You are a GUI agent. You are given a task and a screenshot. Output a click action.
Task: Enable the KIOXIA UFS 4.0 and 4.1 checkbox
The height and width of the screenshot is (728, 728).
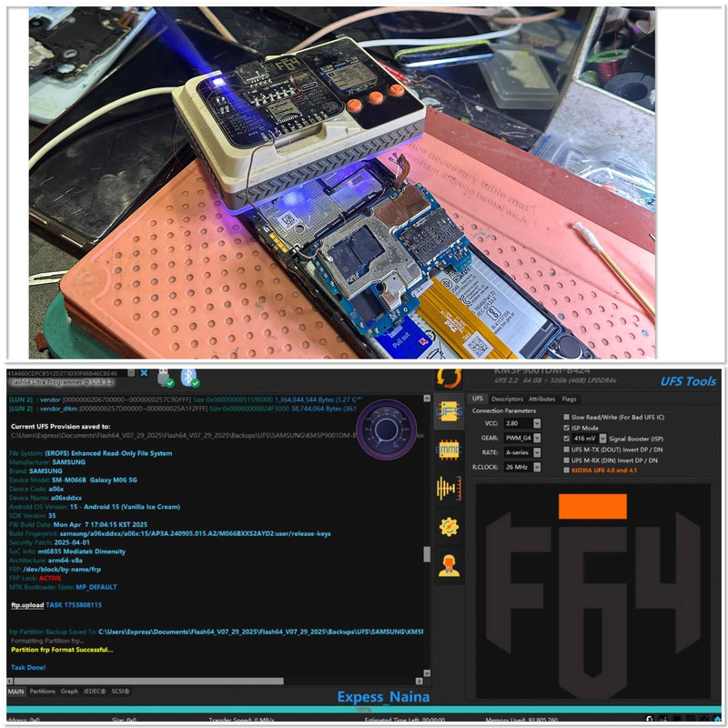[566, 470]
